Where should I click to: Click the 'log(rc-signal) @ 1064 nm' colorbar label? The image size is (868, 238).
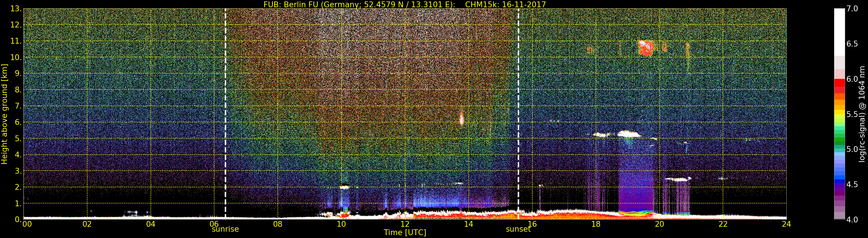click(863, 114)
